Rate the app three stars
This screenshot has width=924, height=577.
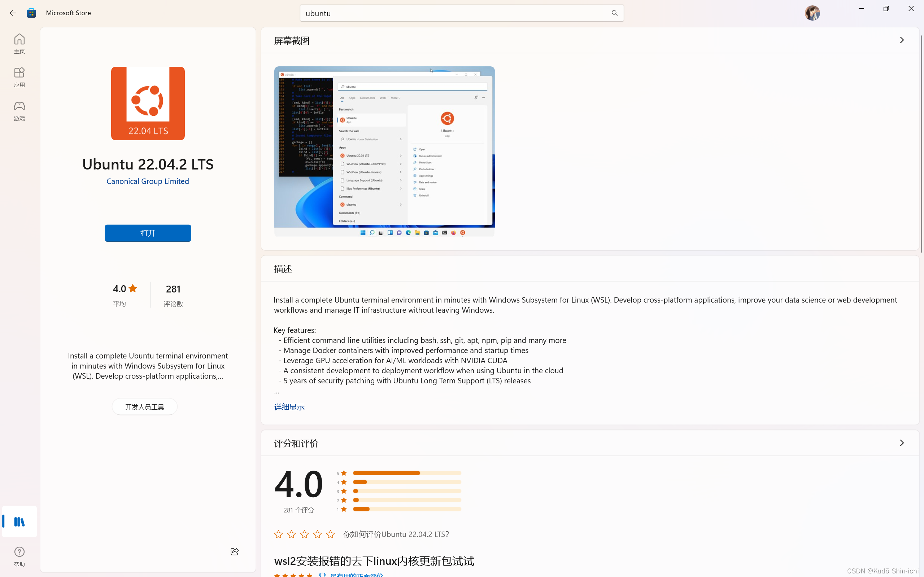[x=304, y=534]
